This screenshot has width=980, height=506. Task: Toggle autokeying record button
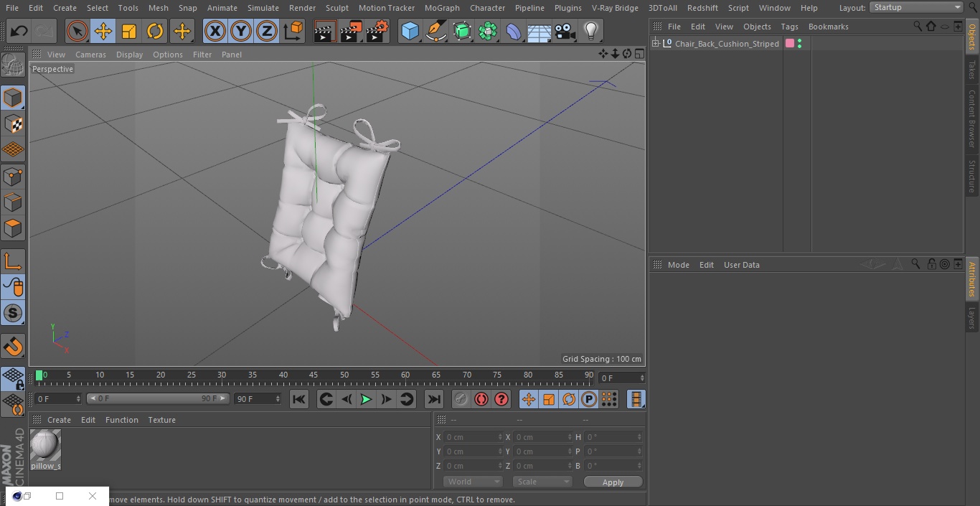click(481, 399)
